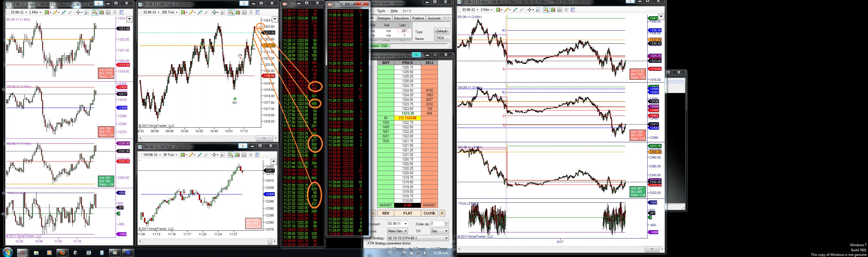868x257 pixels.
Task: Toggle highlighted red-green bars icon in 1 Min chart
Action: [95, 13]
